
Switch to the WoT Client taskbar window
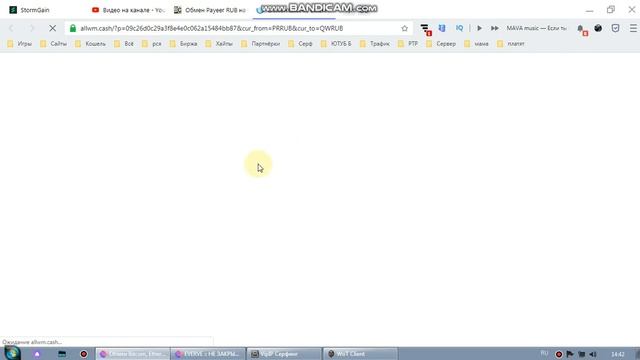click(360, 354)
